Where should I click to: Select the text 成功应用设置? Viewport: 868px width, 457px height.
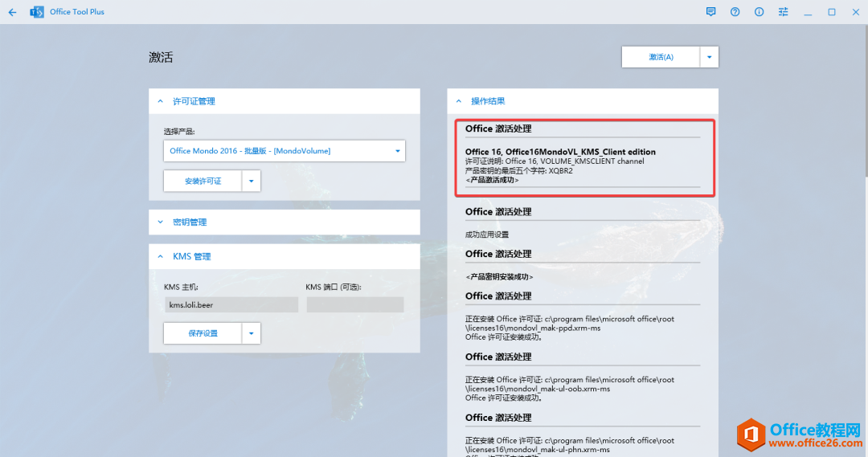point(486,235)
